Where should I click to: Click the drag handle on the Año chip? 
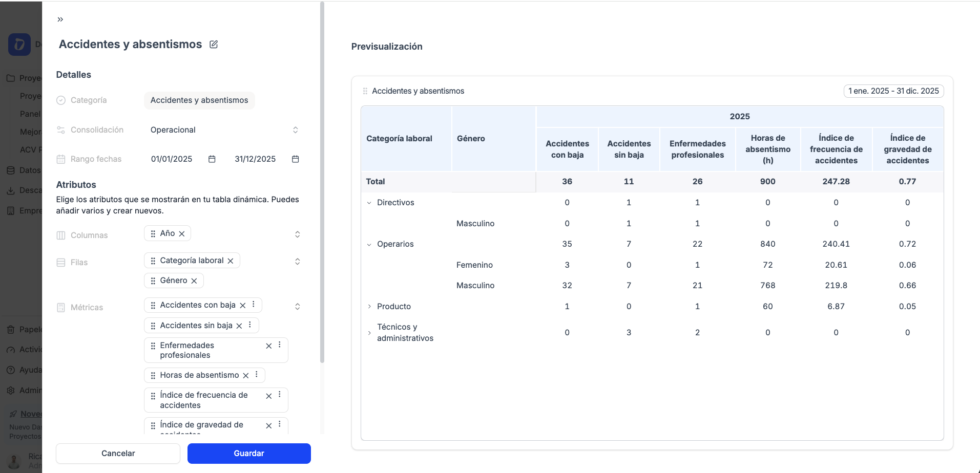pos(152,233)
